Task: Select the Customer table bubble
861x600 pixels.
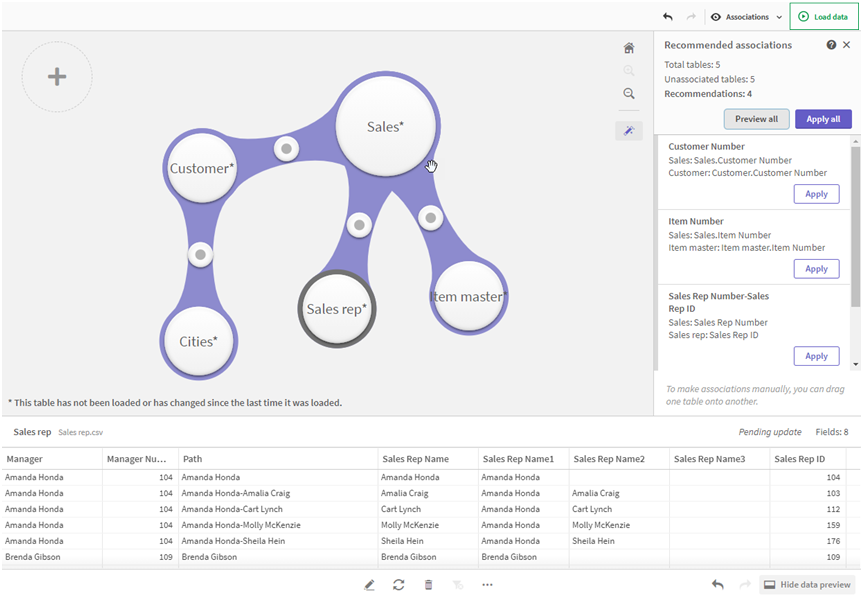Action: point(202,168)
